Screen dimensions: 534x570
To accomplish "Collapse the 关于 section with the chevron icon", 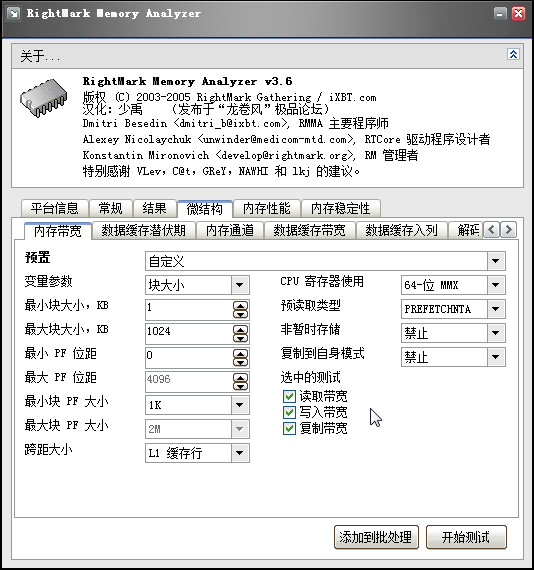I will click(513, 55).
